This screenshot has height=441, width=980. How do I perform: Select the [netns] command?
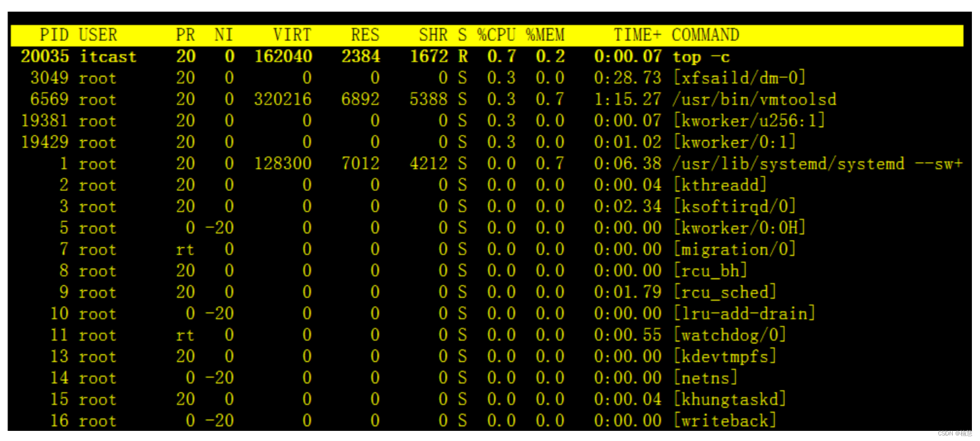click(705, 378)
